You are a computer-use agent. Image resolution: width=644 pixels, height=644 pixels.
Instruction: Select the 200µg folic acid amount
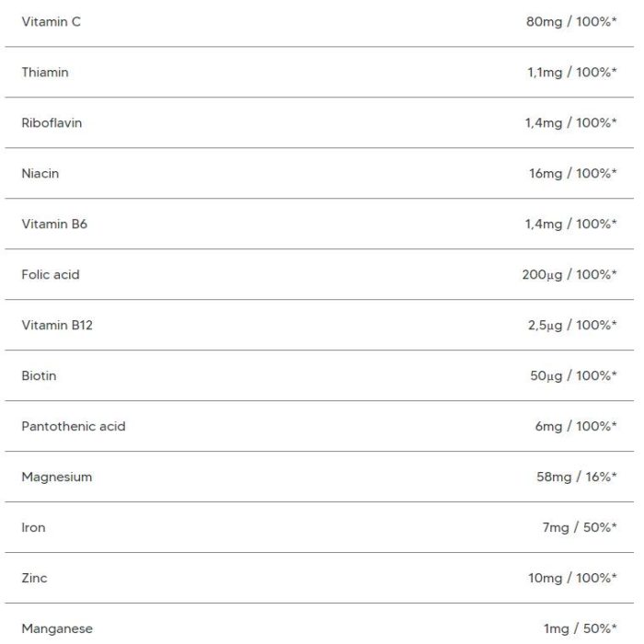(x=542, y=274)
